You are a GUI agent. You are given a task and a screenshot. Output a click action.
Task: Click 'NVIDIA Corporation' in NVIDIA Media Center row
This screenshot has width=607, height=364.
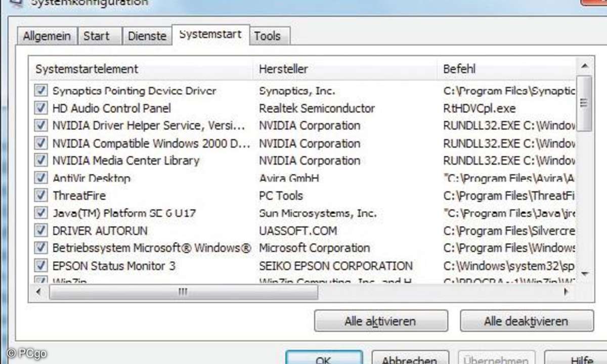tap(310, 160)
